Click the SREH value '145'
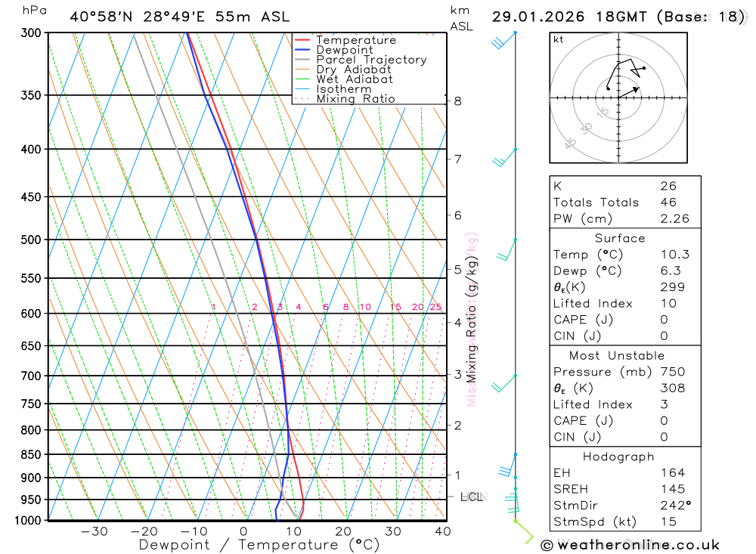The height and width of the screenshot is (554, 756). 673,489
